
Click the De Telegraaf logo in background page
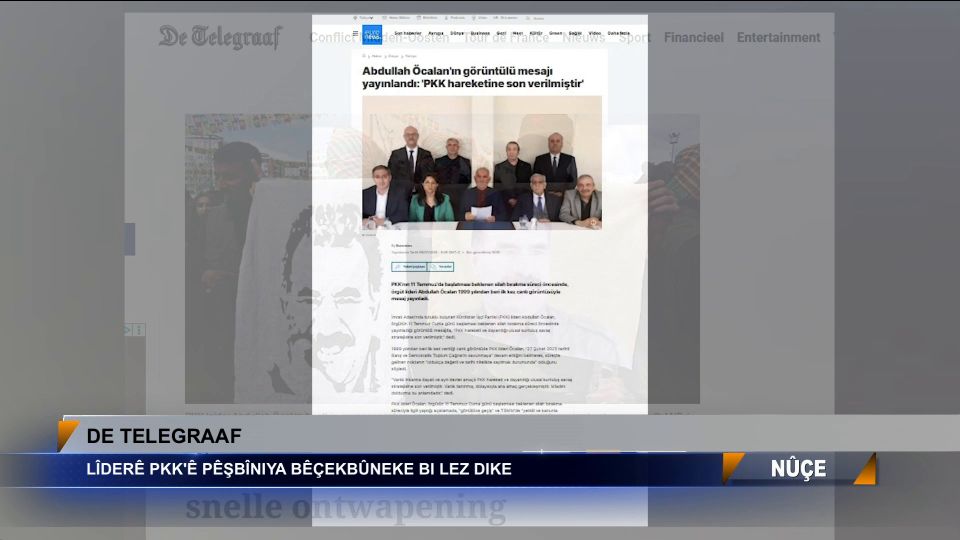[220, 37]
